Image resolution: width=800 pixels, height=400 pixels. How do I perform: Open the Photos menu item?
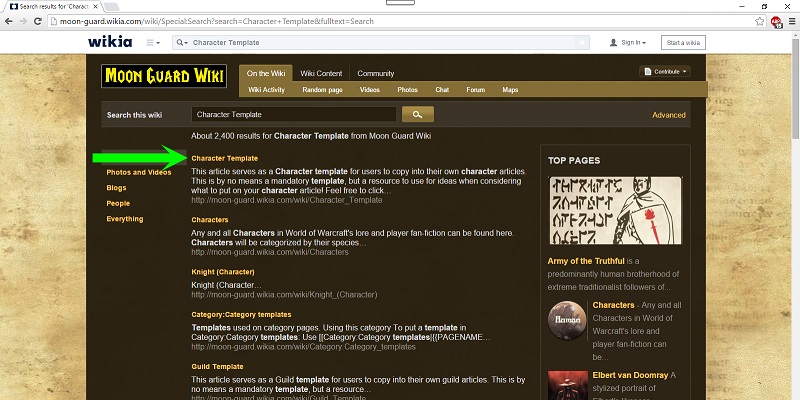coord(408,90)
